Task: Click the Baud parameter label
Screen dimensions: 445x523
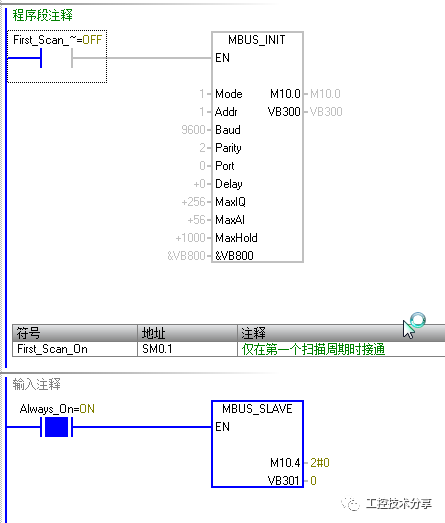Action: [x=228, y=130]
